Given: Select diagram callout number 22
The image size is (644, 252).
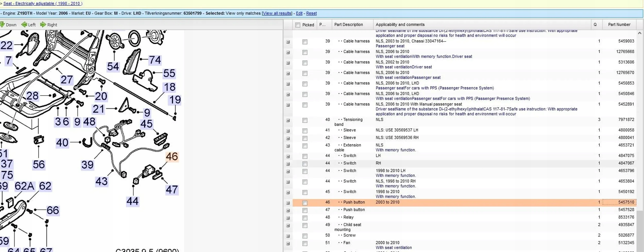Looking at the screenshot, I should coord(6,46).
